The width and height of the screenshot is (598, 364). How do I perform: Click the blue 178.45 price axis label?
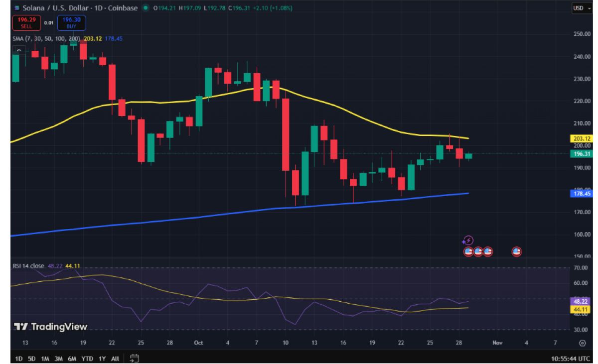click(x=581, y=194)
